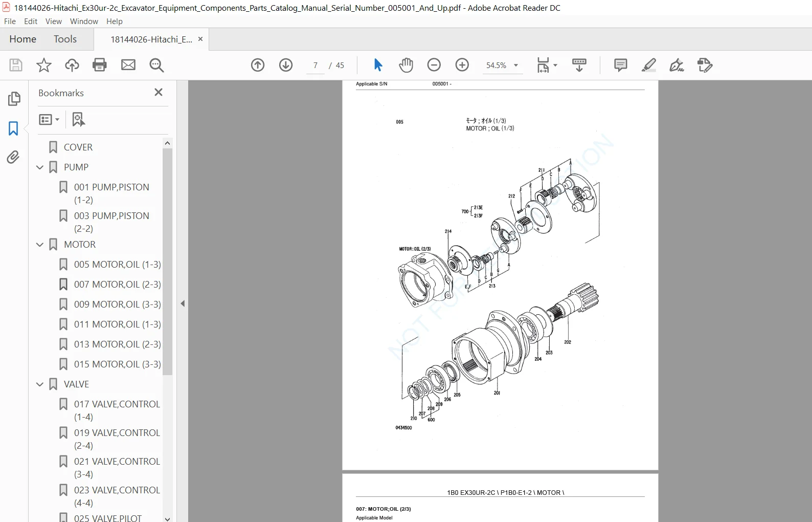
Task: Collapse the VALVE bookmark group
Action: tap(40, 384)
